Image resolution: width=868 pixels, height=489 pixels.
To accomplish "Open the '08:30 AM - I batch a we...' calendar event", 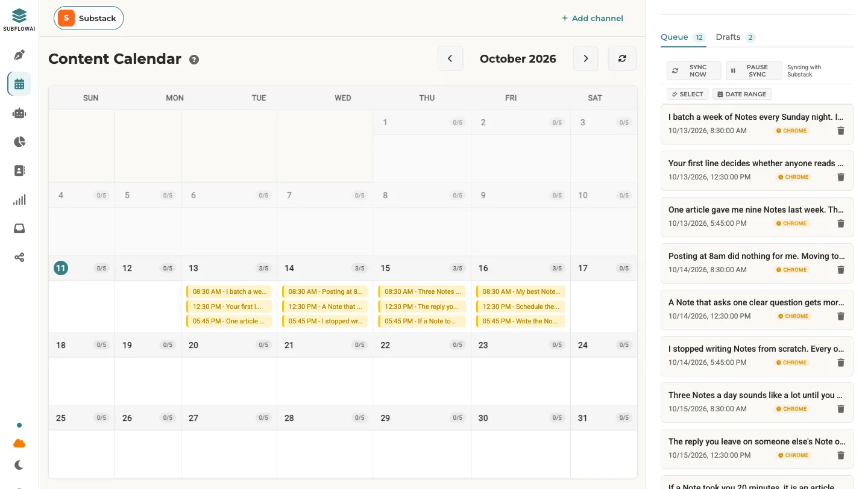I will 229,291.
